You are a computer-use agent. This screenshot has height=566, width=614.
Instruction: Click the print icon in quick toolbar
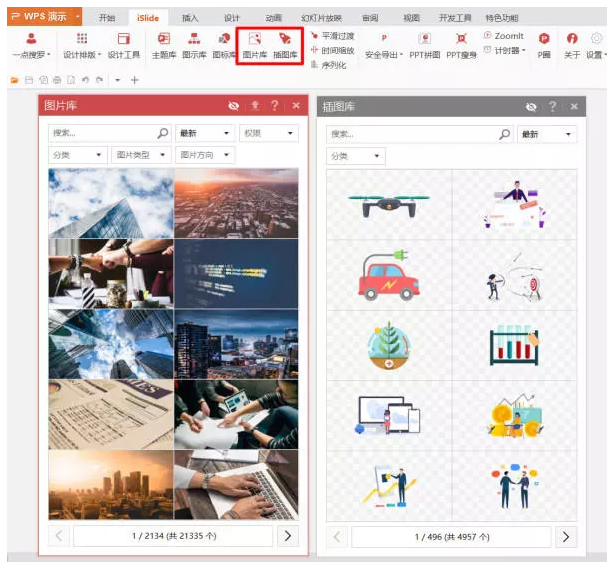click(x=57, y=80)
